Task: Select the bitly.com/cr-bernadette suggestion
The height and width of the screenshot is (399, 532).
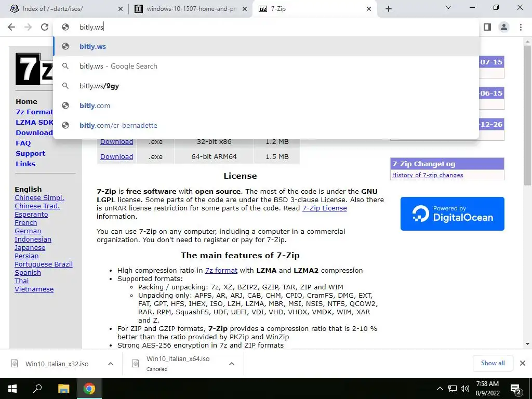Action: pos(266,125)
